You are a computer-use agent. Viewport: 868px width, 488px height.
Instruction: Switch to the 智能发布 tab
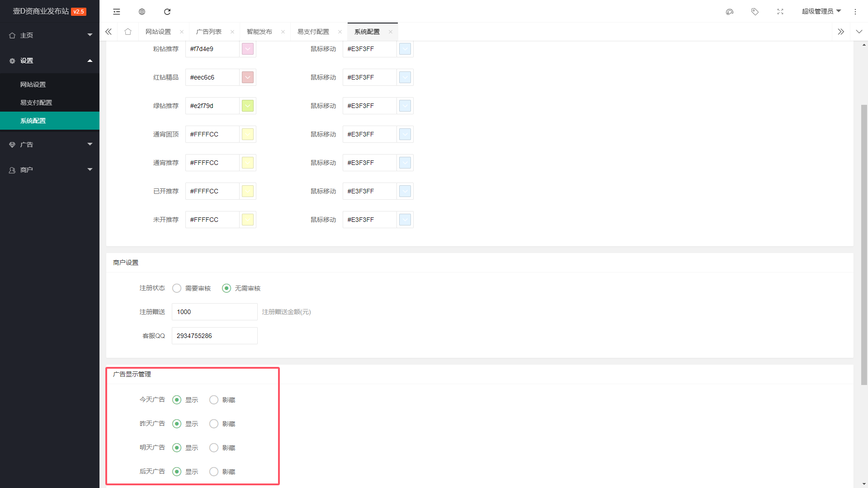click(x=259, y=32)
